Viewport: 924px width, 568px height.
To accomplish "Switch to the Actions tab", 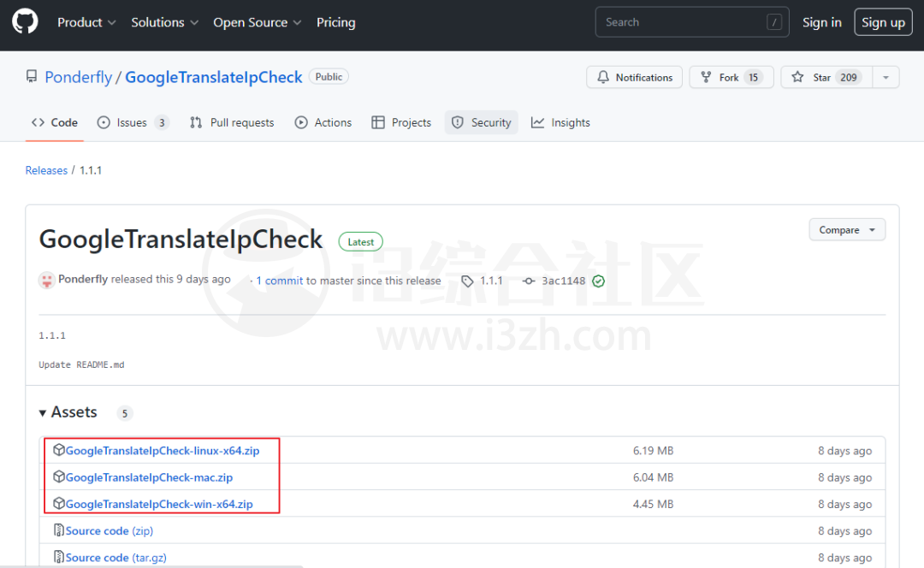I will pyautogui.click(x=323, y=122).
